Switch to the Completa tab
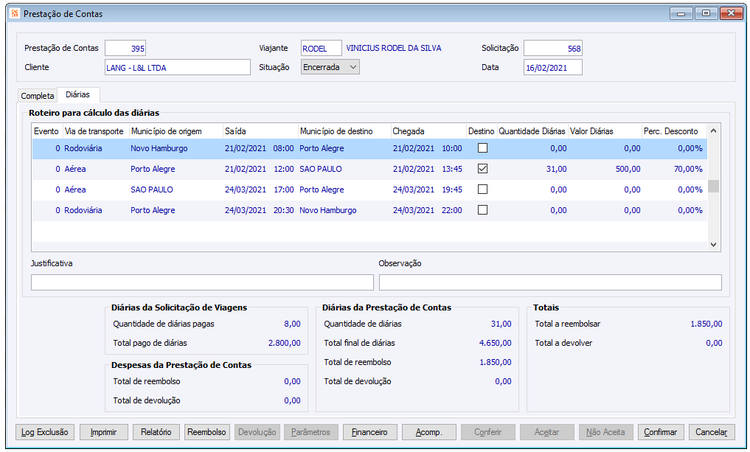Screen dimensions: 750x452 37,96
